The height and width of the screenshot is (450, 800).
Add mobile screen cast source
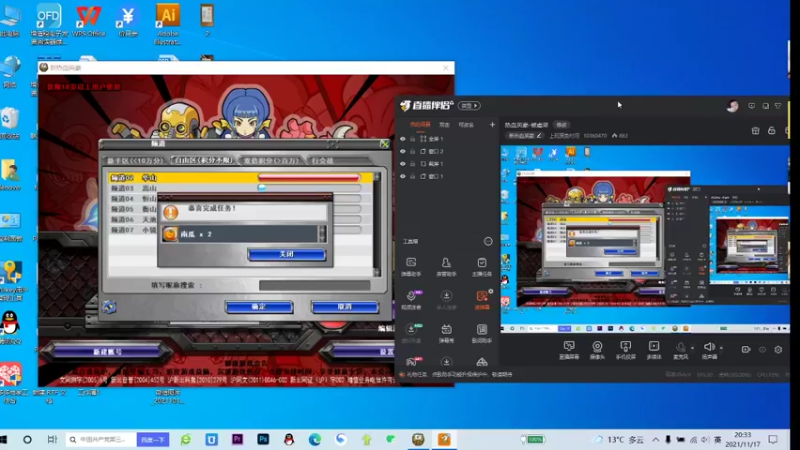click(626, 350)
